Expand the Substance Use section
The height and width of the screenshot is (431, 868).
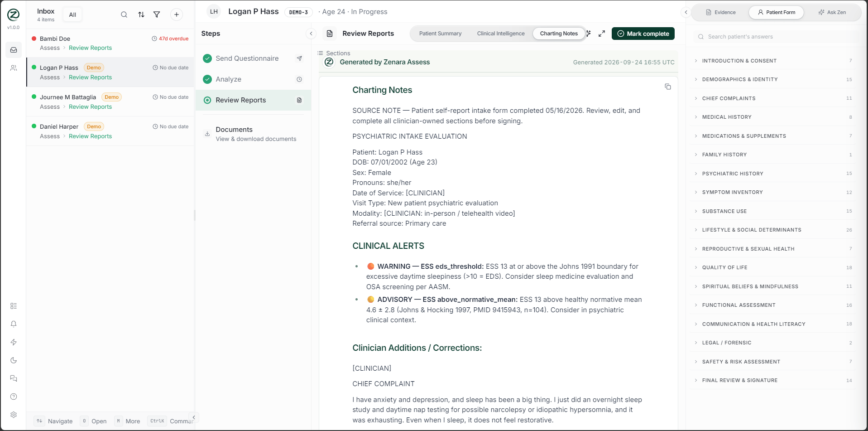point(773,211)
